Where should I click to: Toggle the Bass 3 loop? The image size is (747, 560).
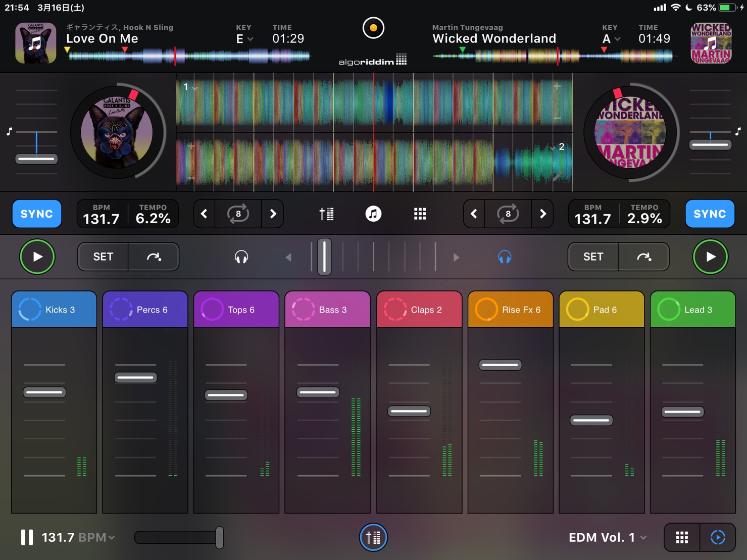[304, 310]
